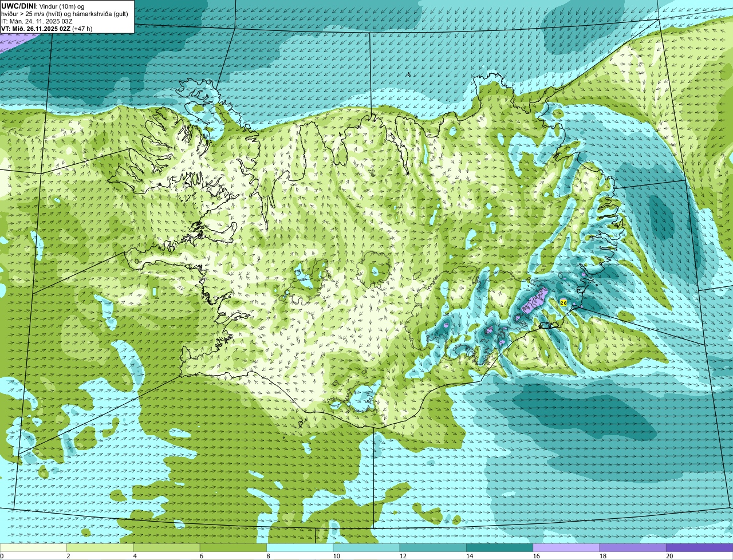Click the 'VT: Mið. 26.11.2025 02Z (+47 h)' line
Image resolution: width=733 pixels, height=560 pixels.
47,28
